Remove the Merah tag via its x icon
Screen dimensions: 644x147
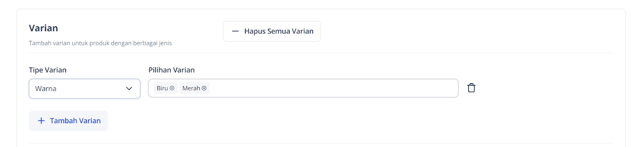pyautogui.click(x=204, y=88)
